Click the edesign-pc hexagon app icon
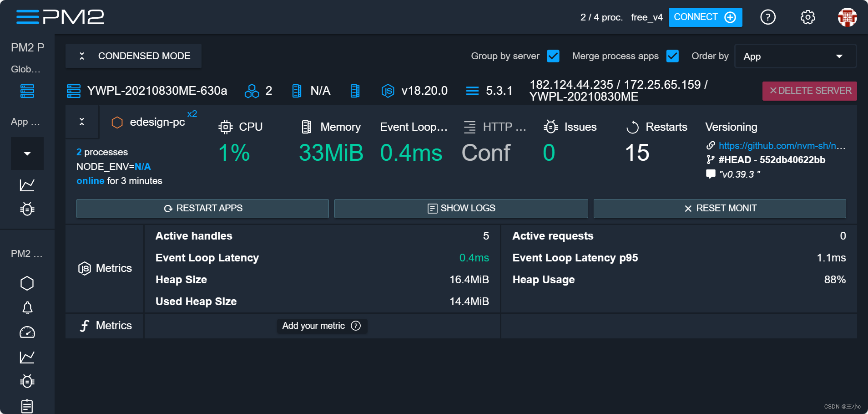 pyautogui.click(x=117, y=122)
